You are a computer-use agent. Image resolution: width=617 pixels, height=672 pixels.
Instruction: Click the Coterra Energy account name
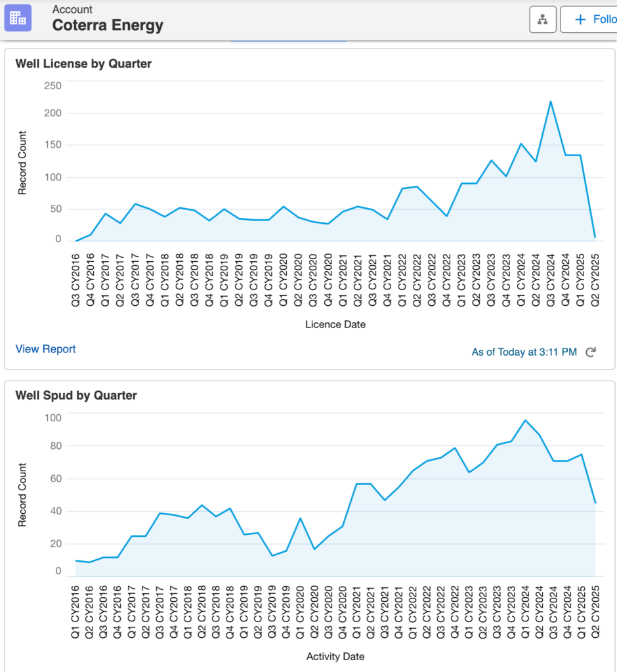[x=108, y=26]
